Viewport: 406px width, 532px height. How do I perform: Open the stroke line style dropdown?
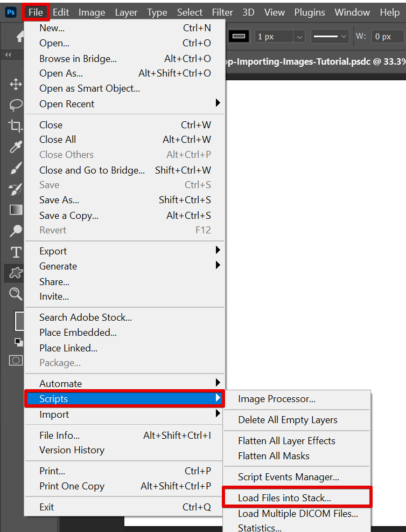coord(330,36)
